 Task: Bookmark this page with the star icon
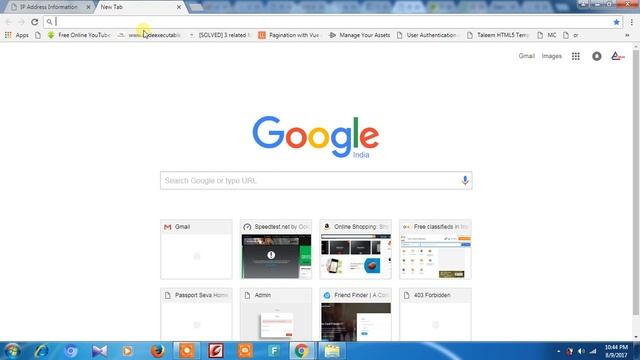(x=616, y=22)
